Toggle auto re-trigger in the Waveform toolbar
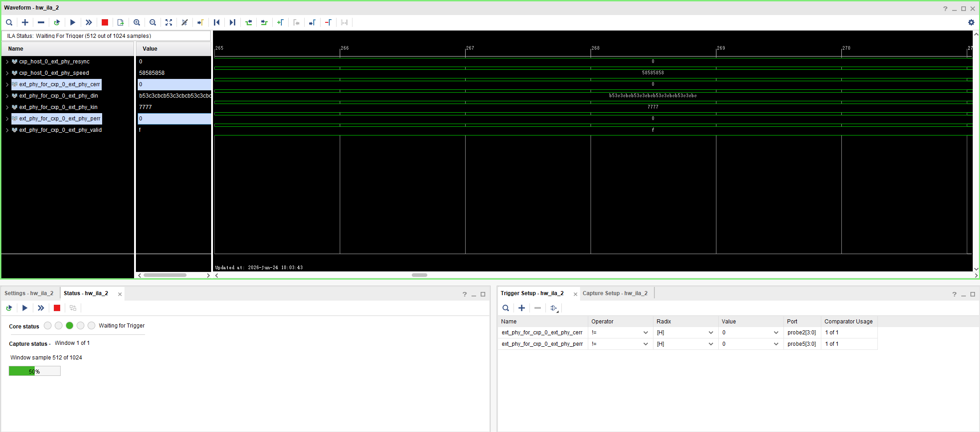980x432 pixels. 57,22
